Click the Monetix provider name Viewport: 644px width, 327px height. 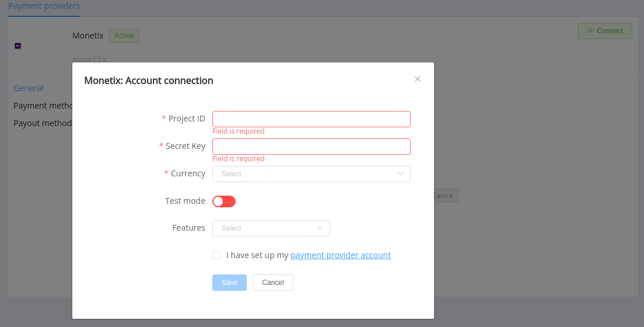88,36
